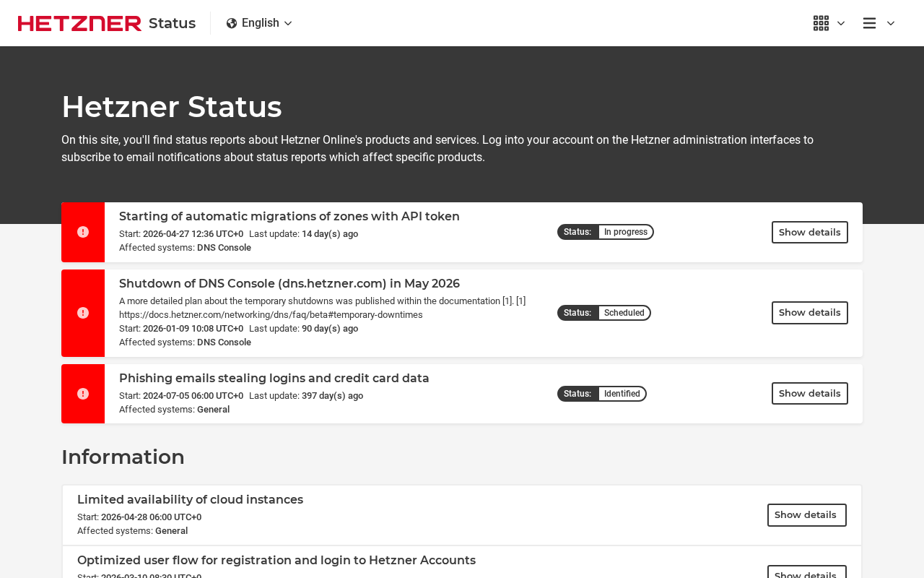The image size is (924, 578).
Task: Open 'Shutdown of DNS Console' report title
Action: click(289, 284)
